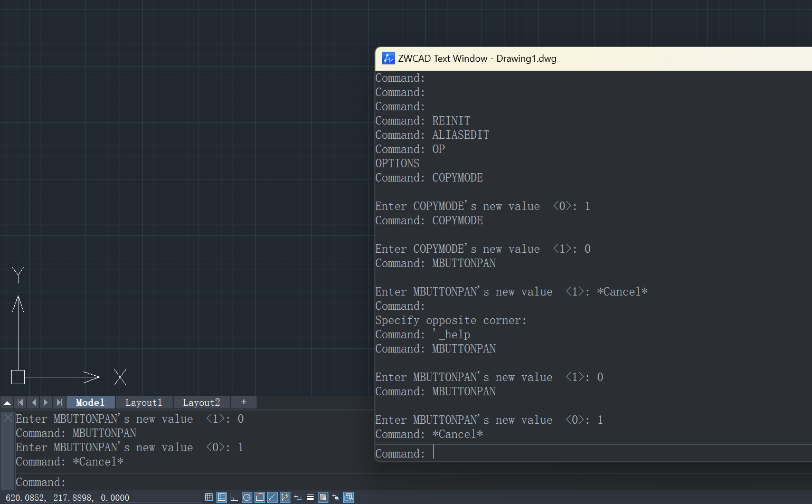This screenshot has height=504, width=812.
Task: Click "Command: '_help" line in Text Window
Action: (x=423, y=335)
